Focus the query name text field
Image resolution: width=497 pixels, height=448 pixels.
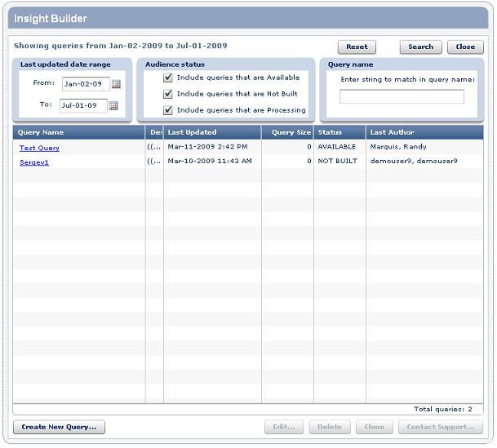(x=402, y=97)
